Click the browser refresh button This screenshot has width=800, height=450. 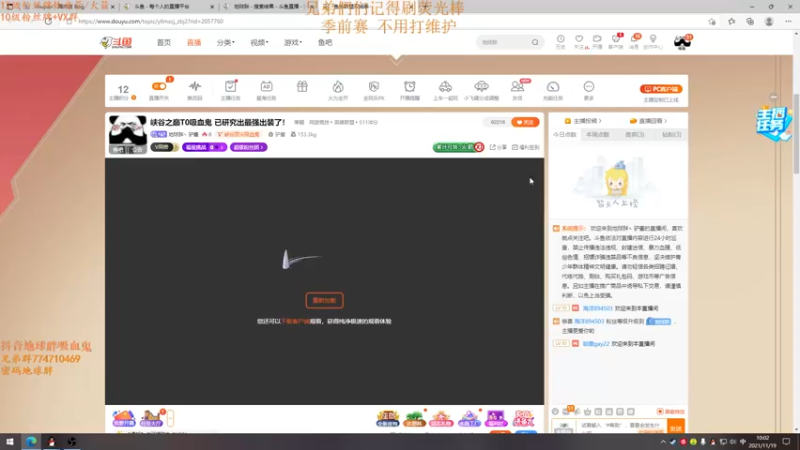pos(48,21)
